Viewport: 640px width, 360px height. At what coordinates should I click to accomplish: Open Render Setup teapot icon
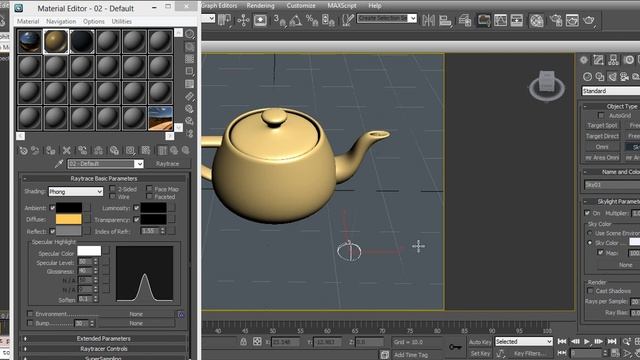556,20
